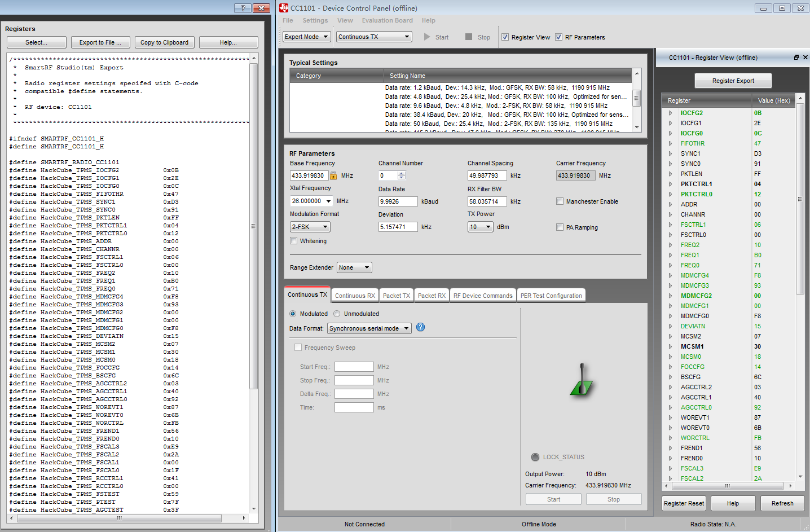Click the Stop square icon in toolbar

coord(469,37)
